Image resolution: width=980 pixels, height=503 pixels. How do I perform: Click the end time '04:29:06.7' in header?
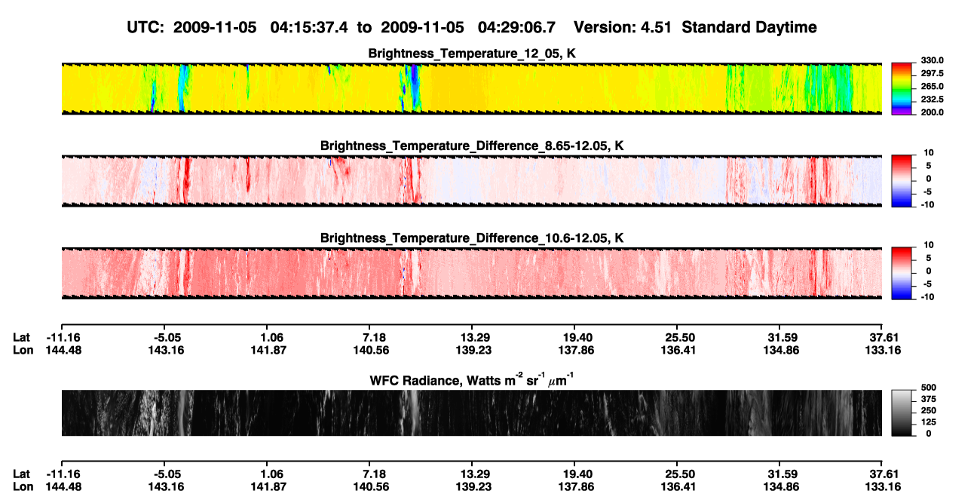pyautogui.click(x=516, y=27)
